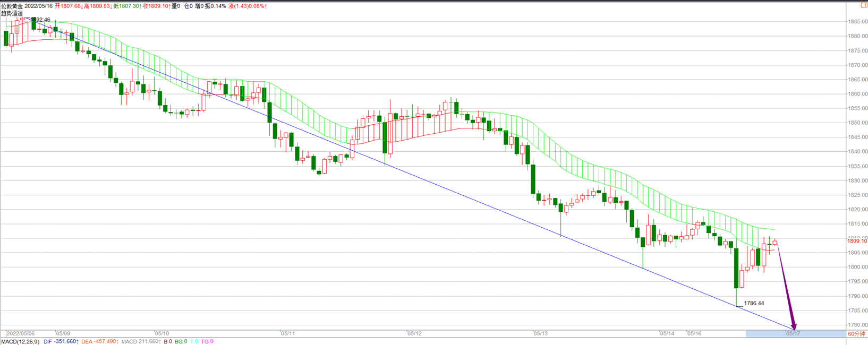Click the 1809.10 current price tag on axis
This screenshot has width=868, height=345.
(x=857, y=240)
